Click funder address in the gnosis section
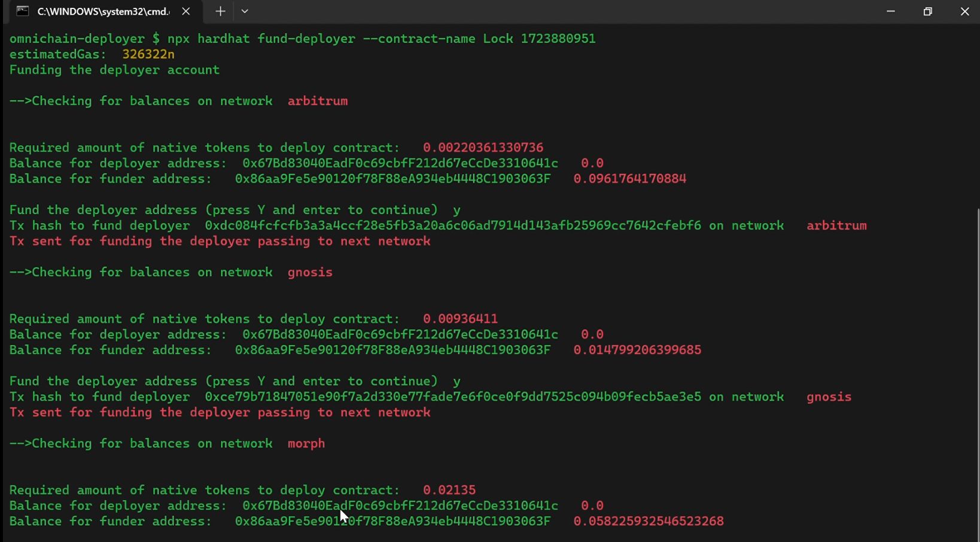 (392, 350)
